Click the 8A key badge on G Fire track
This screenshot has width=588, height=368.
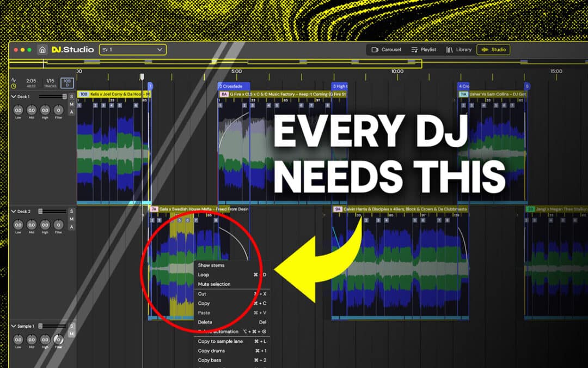[224, 94]
